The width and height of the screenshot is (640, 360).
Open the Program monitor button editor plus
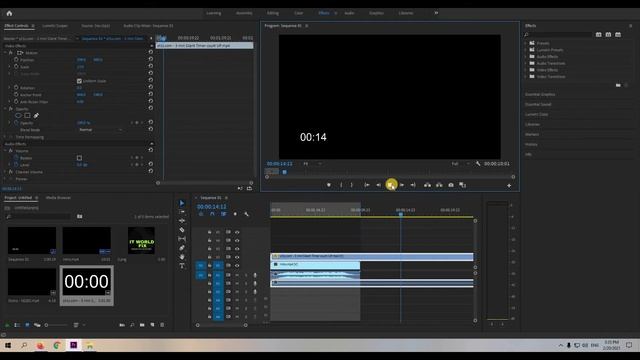pos(509,186)
